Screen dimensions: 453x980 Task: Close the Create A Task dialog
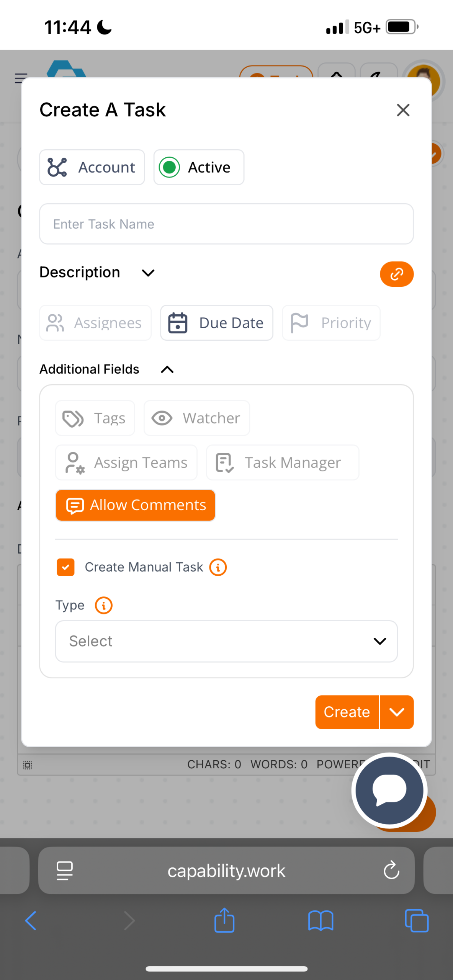[403, 110]
